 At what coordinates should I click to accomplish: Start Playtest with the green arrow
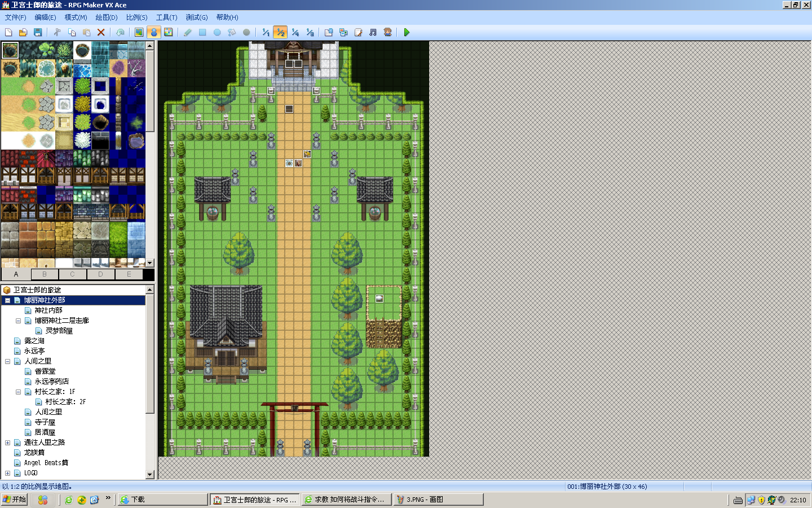coord(407,32)
